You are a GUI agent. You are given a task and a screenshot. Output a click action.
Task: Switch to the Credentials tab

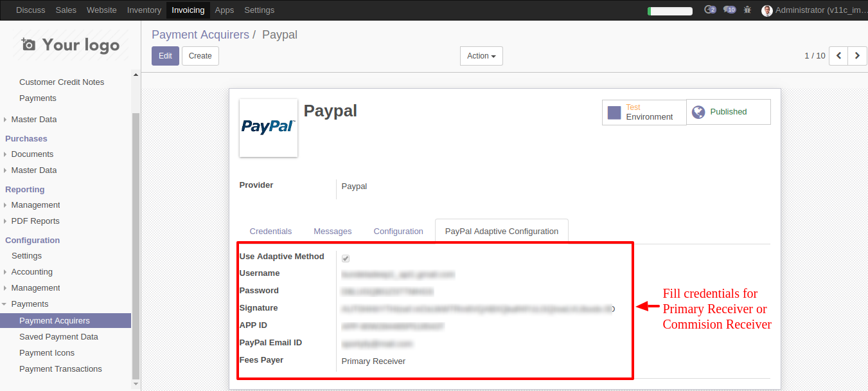click(270, 232)
